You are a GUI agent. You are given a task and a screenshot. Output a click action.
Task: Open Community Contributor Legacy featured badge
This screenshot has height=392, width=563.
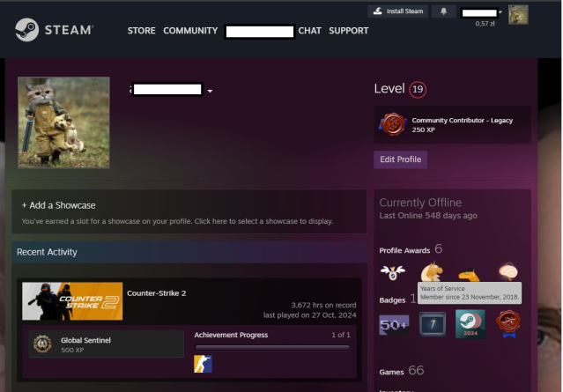pyautogui.click(x=452, y=124)
